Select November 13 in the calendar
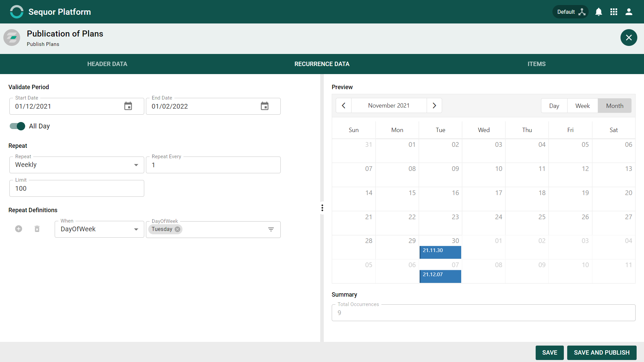Screen dimensions: 644x362 click(613, 175)
